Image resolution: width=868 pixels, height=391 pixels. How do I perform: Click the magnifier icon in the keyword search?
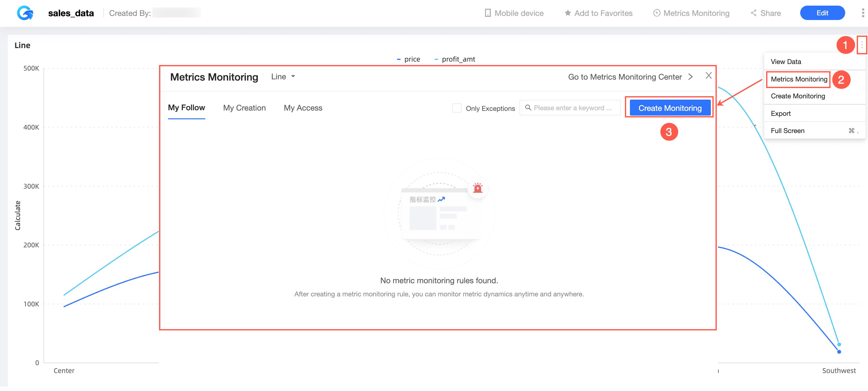point(528,107)
